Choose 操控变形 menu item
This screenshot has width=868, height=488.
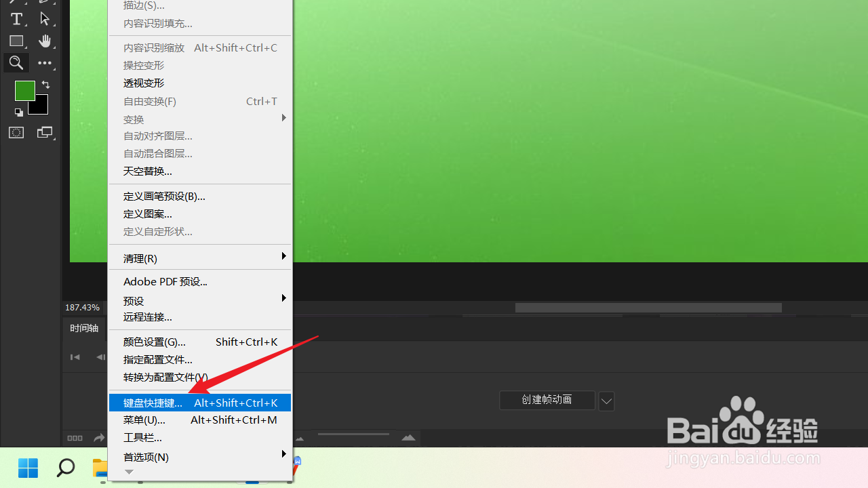[200, 65]
